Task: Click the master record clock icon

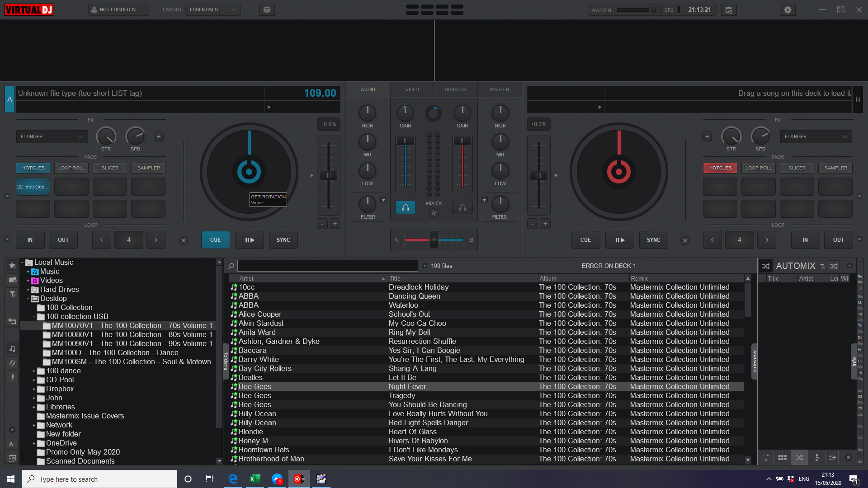Action: (x=729, y=9)
